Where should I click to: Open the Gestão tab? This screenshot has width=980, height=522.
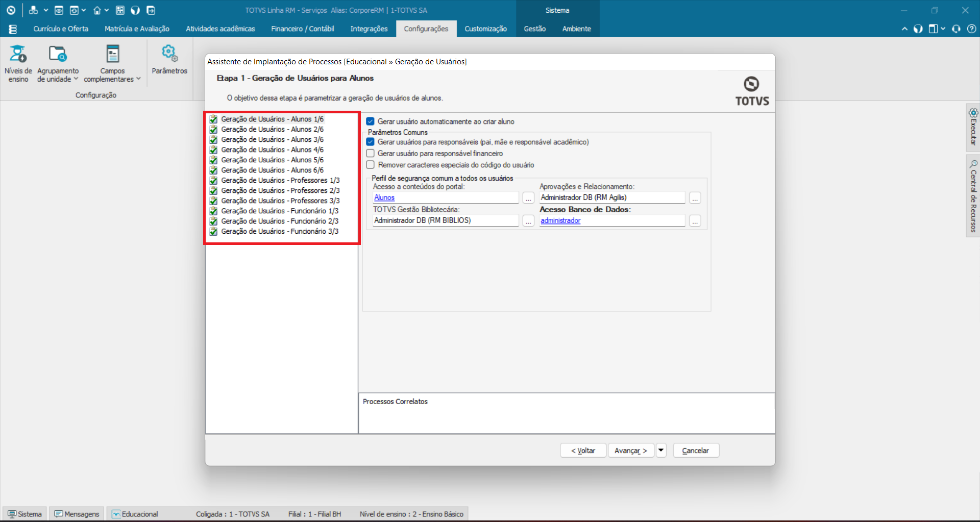click(535, 29)
